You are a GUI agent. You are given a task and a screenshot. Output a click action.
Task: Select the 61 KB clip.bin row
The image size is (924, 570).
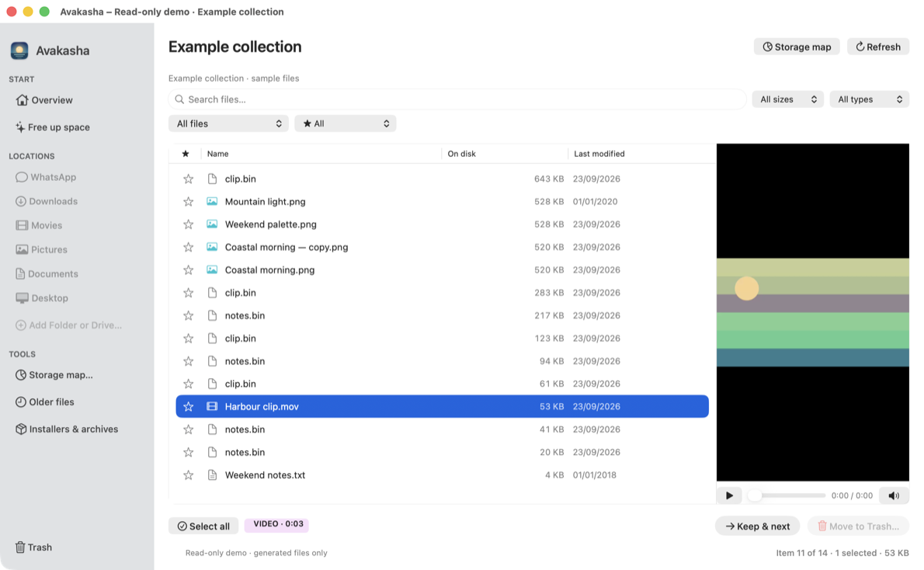(442, 384)
